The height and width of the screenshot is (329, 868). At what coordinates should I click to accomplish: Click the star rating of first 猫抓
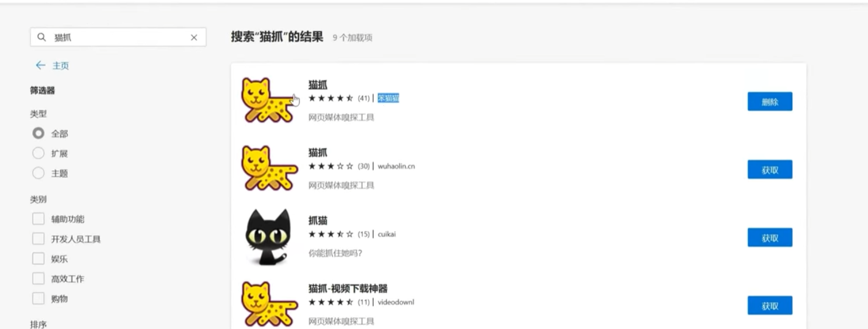[x=331, y=98]
